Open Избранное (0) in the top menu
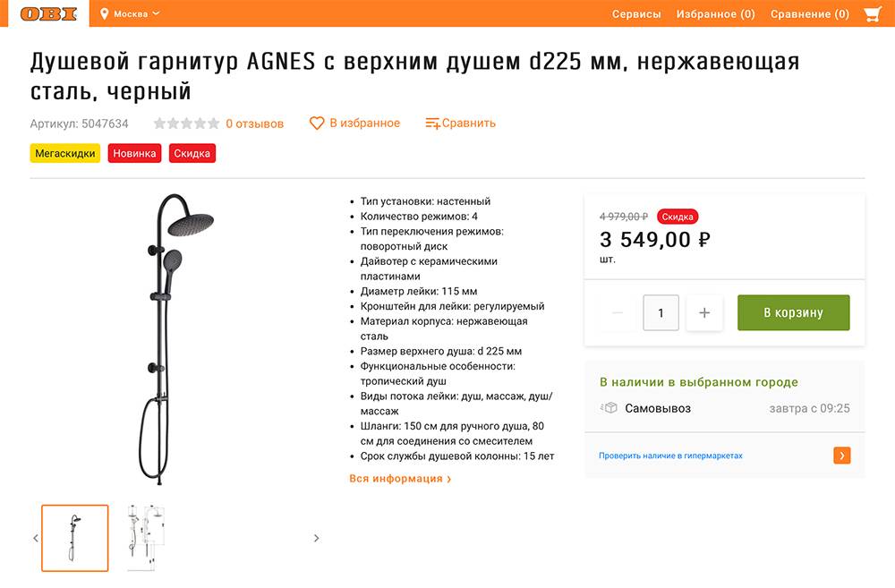 click(x=716, y=14)
